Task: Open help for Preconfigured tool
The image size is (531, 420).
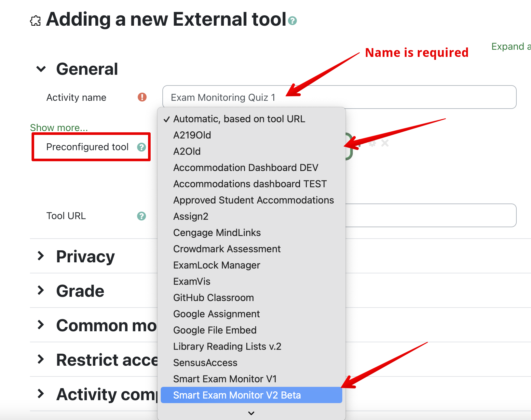Action: [x=141, y=147]
